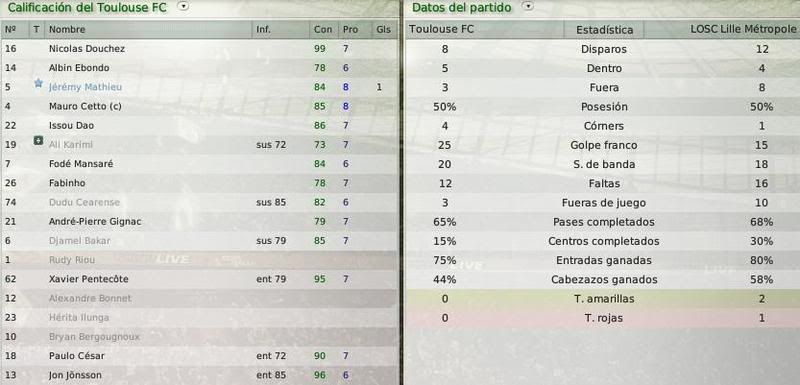Click the Estadística column header

click(x=604, y=30)
